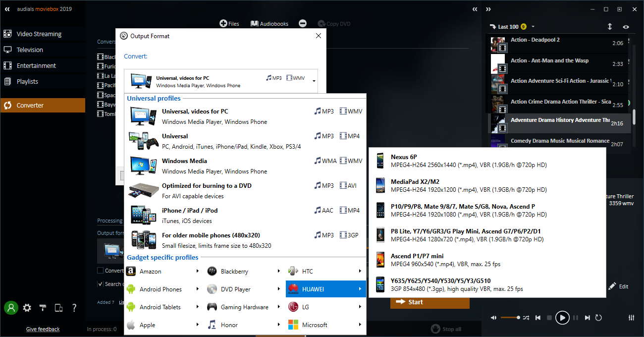Select Universal, videos for PC profile

tap(245, 116)
